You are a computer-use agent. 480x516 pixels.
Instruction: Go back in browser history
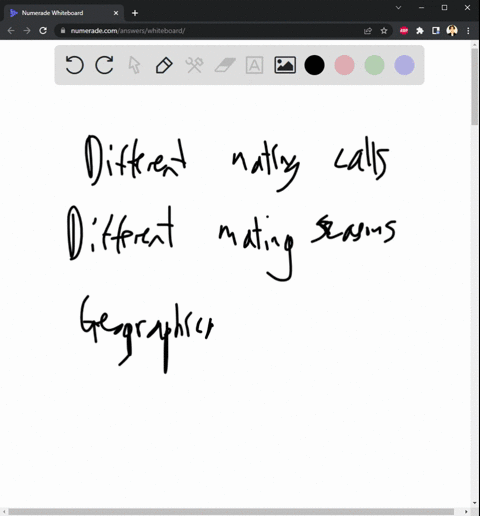[x=11, y=31]
